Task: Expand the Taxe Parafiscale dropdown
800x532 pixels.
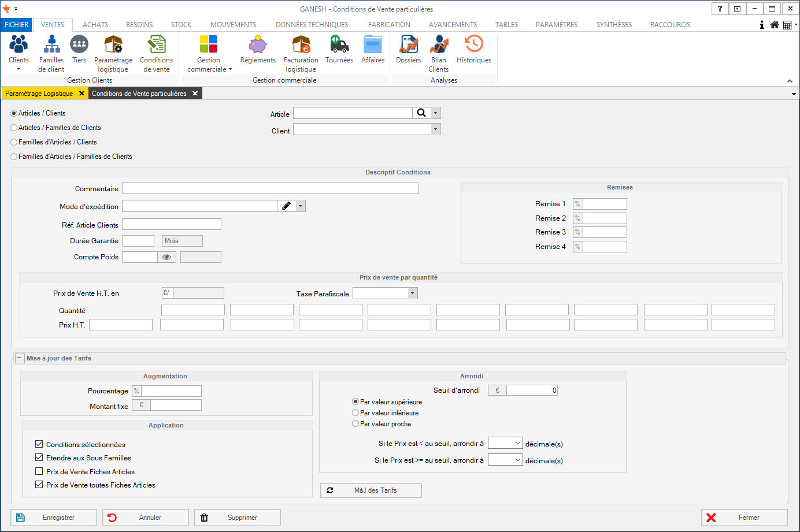Action: pyautogui.click(x=412, y=293)
